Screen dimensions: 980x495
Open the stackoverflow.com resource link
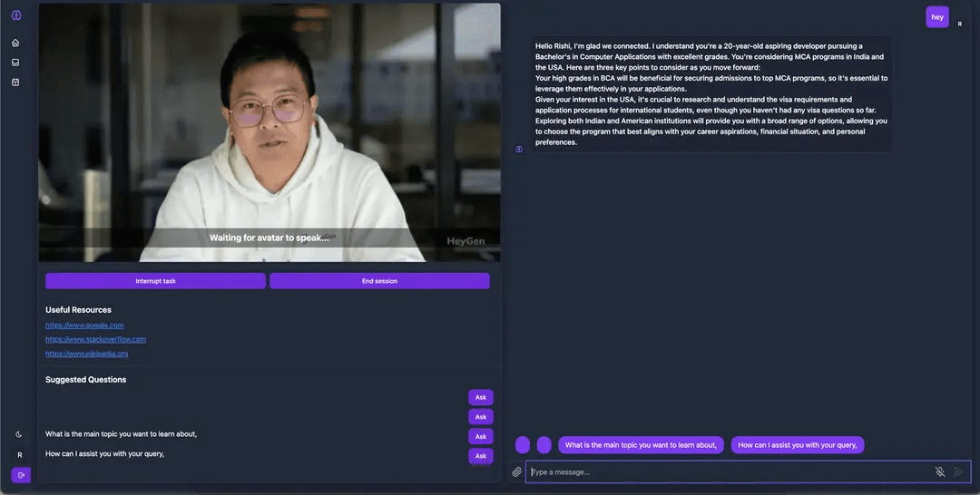click(95, 339)
